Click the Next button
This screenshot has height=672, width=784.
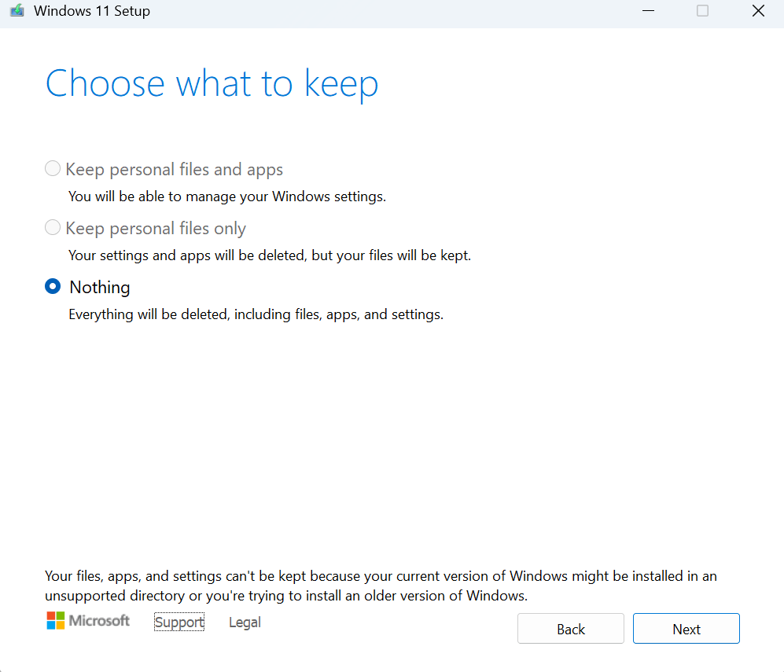click(x=686, y=629)
